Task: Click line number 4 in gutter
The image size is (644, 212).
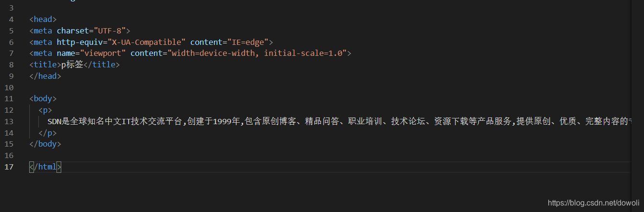Action: [11, 19]
